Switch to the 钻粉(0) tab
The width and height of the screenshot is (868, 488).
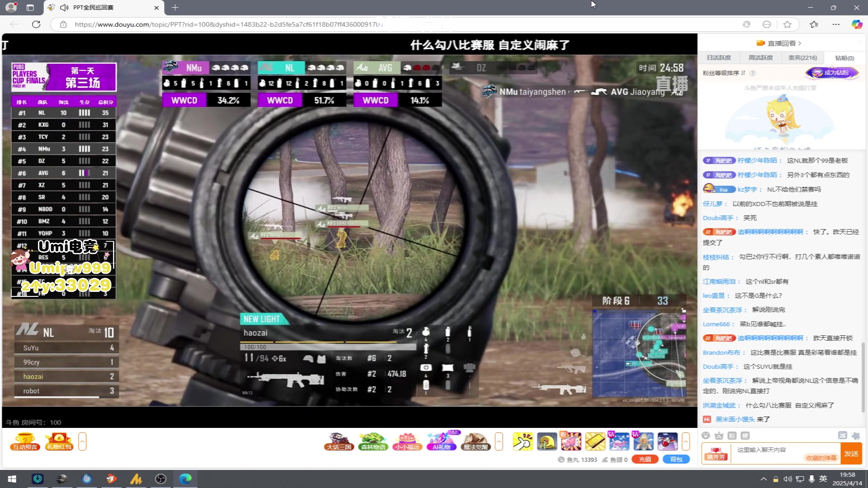844,58
